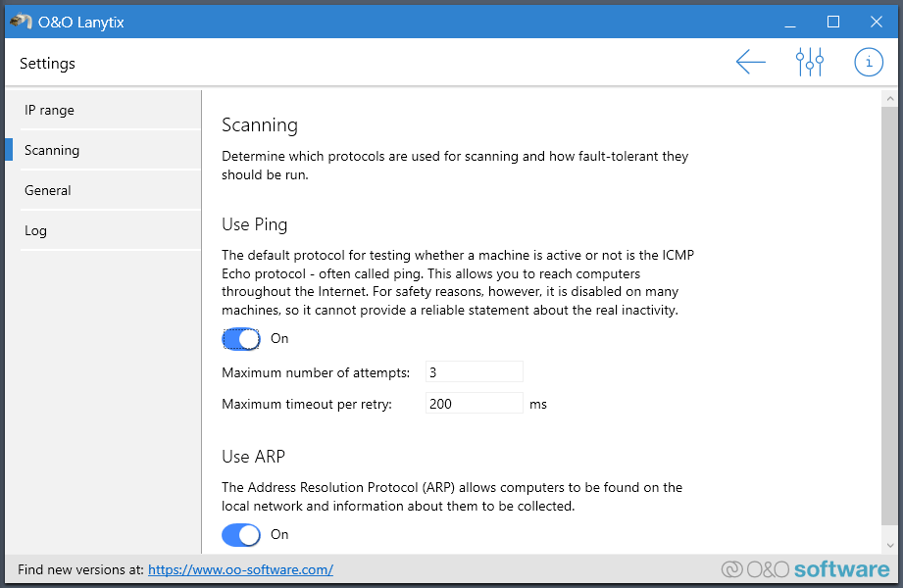Screen dimensions: 903x588
Task: Click the "Scanning" page heading
Action: coord(260,125)
